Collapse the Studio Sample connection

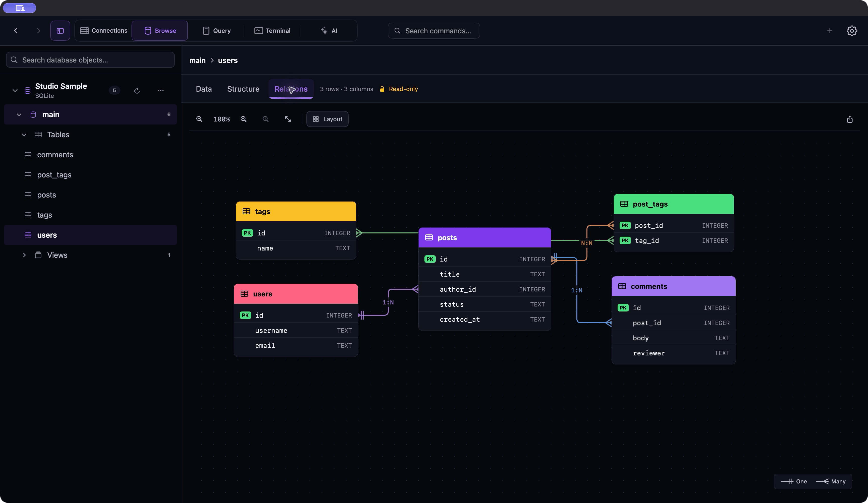pyautogui.click(x=15, y=91)
